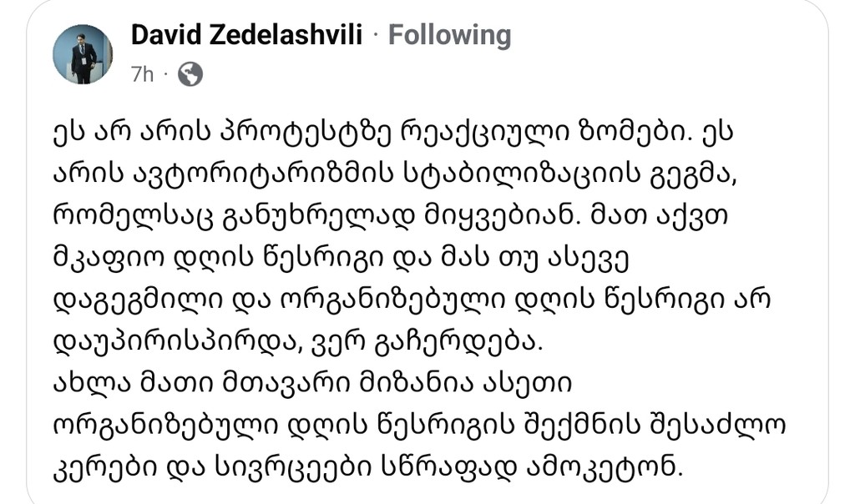This screenshot has height=504, width=855.
Task: Click the Following status button
Action: pyautogui.click(x=450, y=35)
